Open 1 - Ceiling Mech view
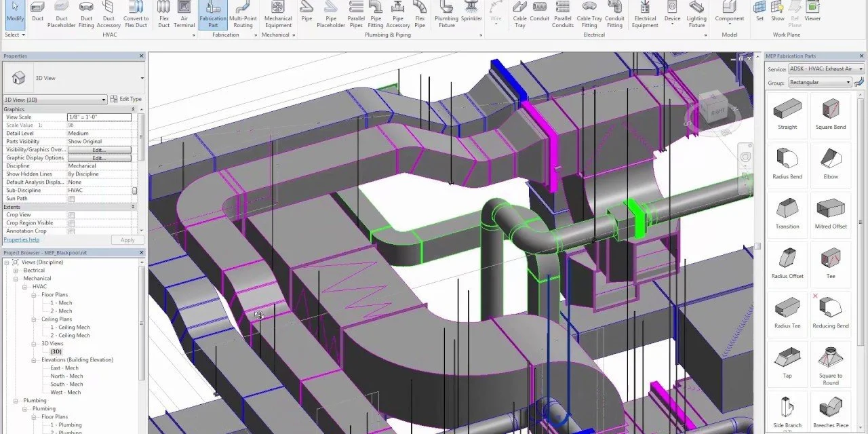 [x=70, y=328]
